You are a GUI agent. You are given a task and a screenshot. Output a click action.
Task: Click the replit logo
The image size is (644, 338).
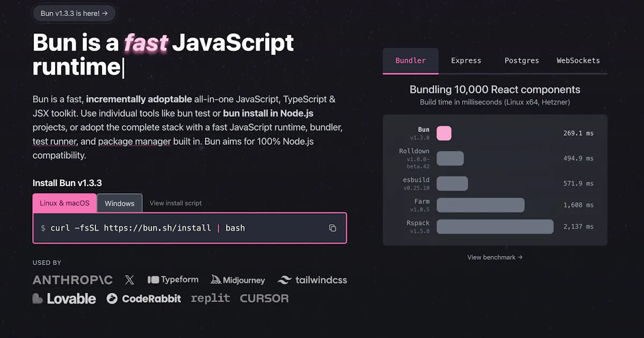pyautogui.click(x=210, y=298)
